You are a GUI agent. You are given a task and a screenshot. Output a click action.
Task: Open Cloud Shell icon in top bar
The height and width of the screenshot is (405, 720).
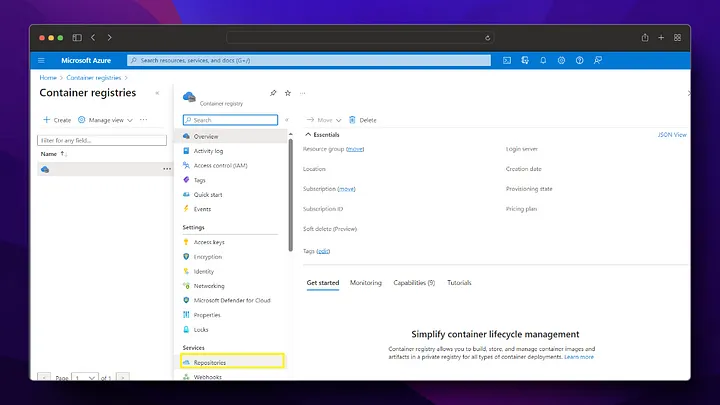point(507,60)
